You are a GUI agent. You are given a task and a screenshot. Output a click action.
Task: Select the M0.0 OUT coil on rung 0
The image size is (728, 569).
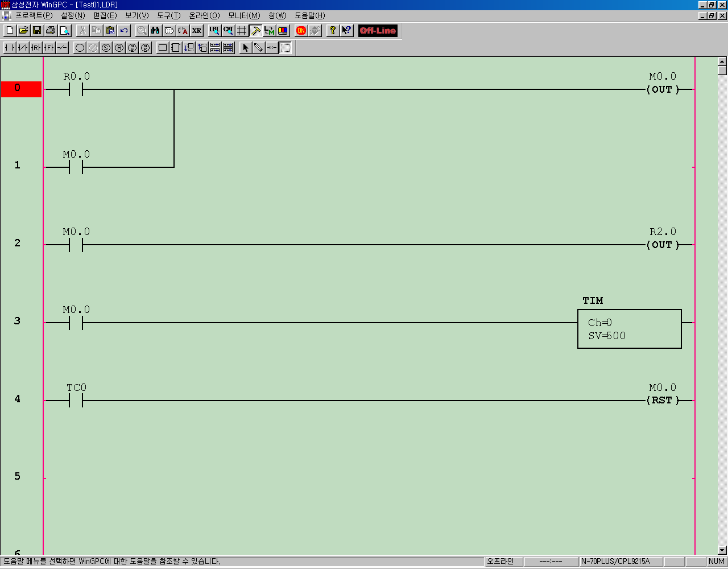(x=663, y=89)
